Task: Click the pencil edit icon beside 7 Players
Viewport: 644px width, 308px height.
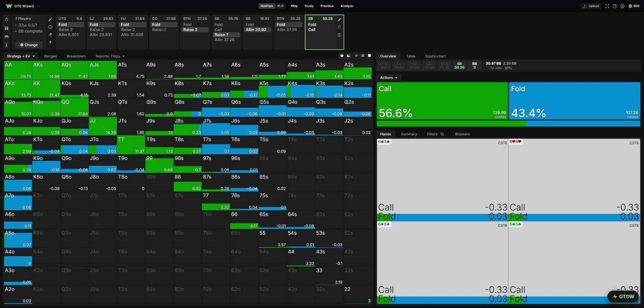Action: (x=50, y=19)
